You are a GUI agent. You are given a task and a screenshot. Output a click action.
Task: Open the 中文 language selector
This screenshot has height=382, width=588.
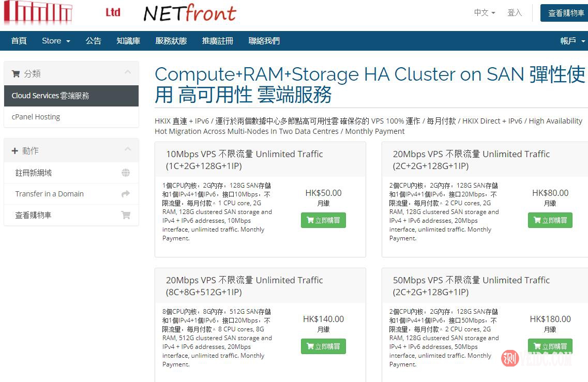coord(484,12)
